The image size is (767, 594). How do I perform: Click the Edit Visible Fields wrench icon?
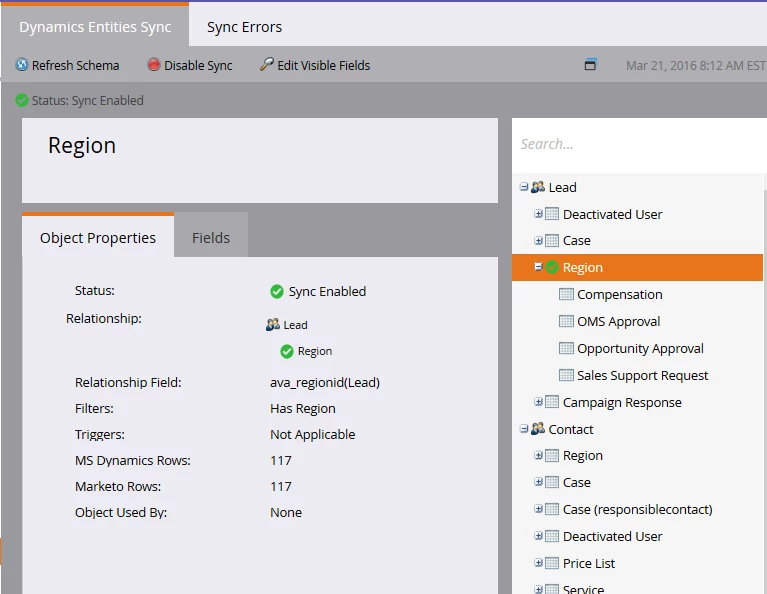pyautogui.click(x=267, y=64)
